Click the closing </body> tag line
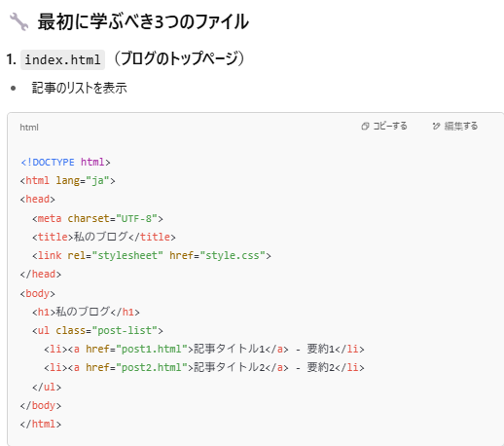 pyautogui.click(x=41, y=405)
